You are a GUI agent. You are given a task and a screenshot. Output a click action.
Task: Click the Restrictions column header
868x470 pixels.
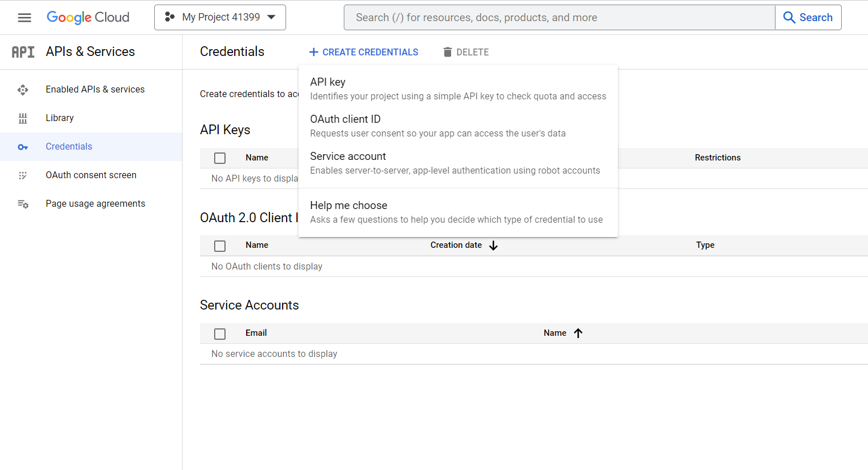pyautogui.click(x=717, y=158)
